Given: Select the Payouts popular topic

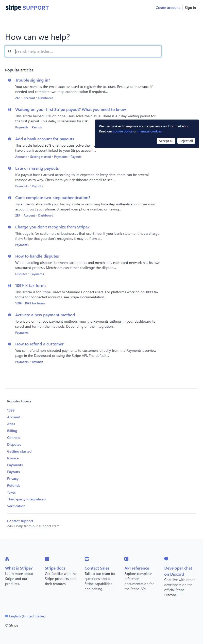Looking at the screenshot, I should pos(13,472).
